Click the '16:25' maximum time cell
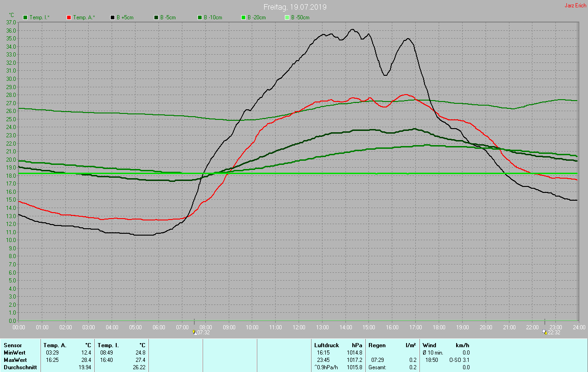 tap(52, 360)
